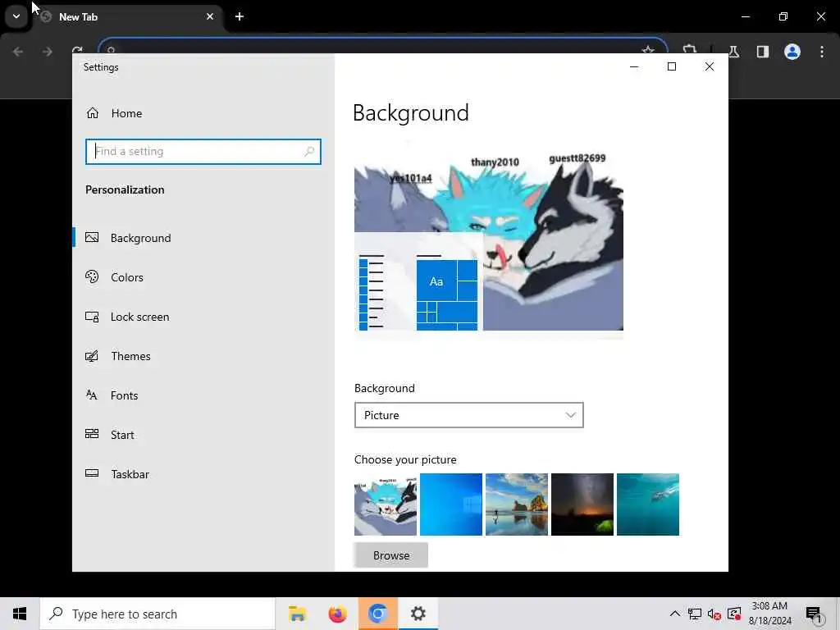Close the Settings window
Viewport: 840px width, 630px height.
[710, 66]
